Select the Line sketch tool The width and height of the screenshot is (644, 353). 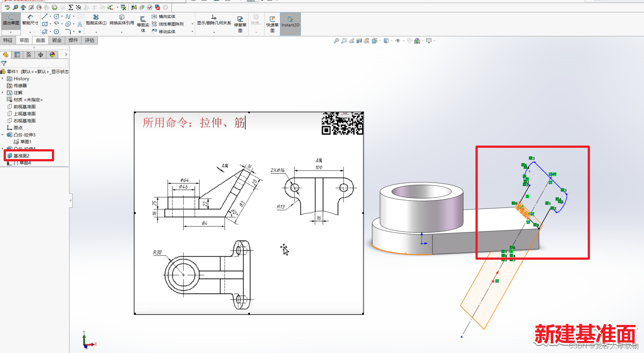(x=45, y=16)
